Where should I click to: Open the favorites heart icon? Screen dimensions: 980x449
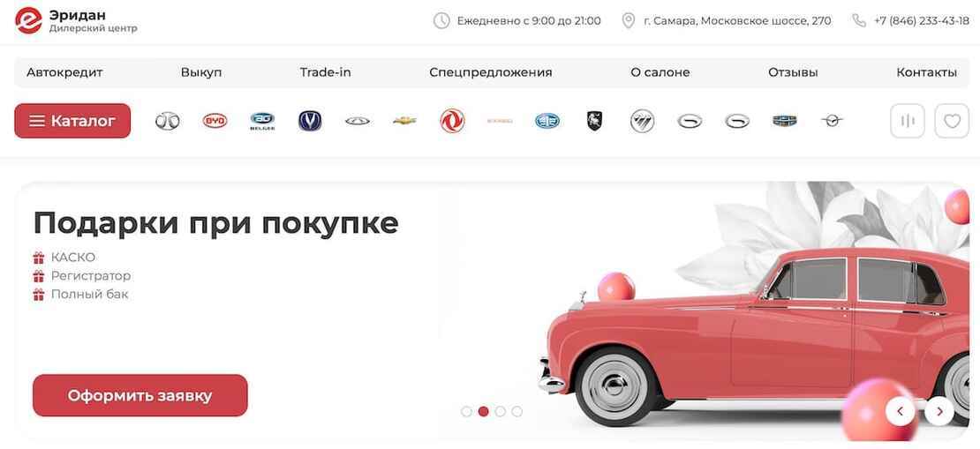[951, 121]
